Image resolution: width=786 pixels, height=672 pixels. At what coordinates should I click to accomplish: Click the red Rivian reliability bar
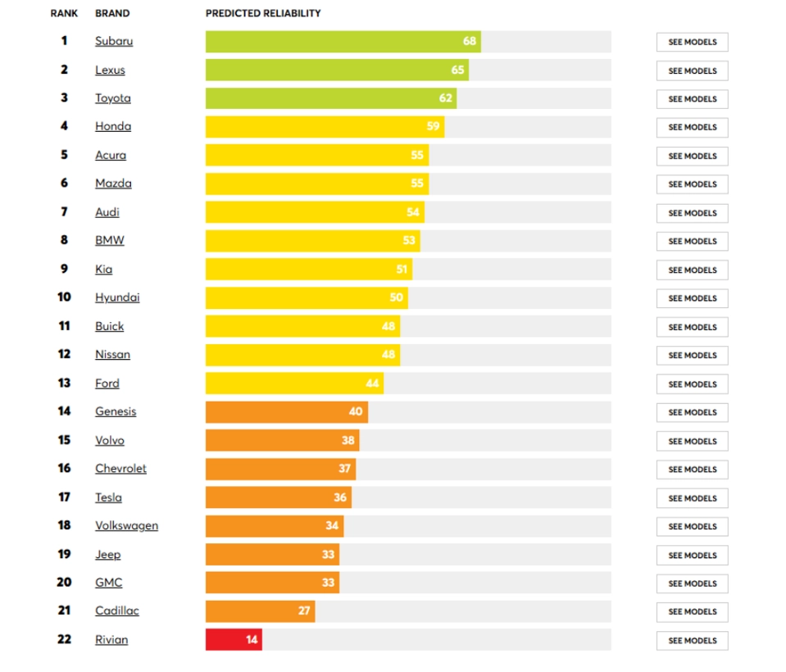[234, 639]
